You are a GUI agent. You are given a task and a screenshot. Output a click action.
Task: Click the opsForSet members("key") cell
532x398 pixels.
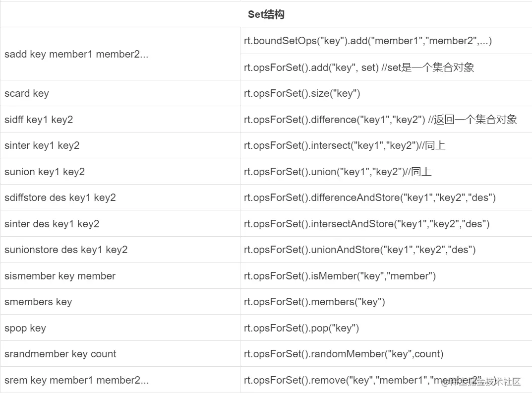click(x=314, y=302)
